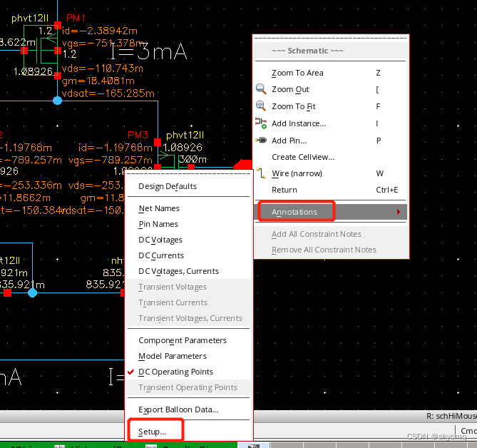The image size is (477, 448).
Task: Select Zoom To Fit menu entry
Action: [x=330, y=106]
